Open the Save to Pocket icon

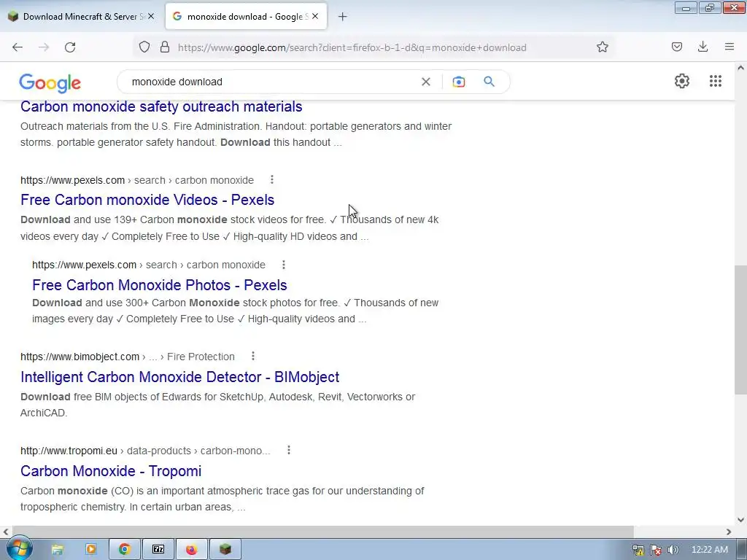676,47
